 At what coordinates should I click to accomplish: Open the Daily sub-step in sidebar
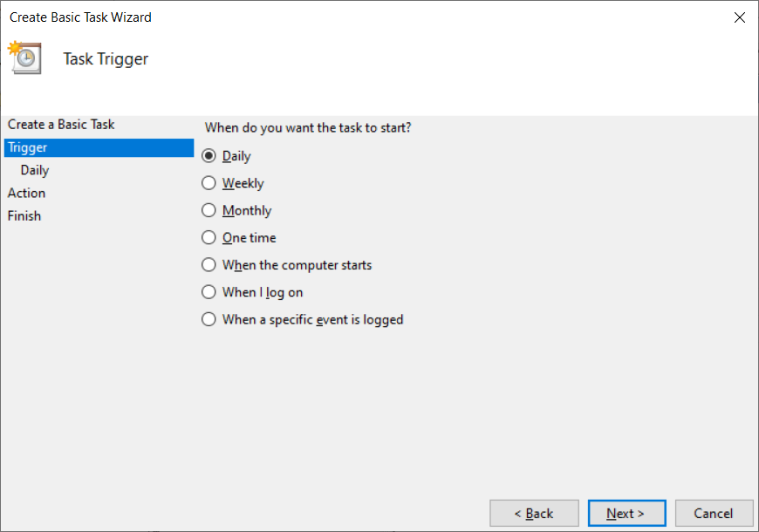34,170
